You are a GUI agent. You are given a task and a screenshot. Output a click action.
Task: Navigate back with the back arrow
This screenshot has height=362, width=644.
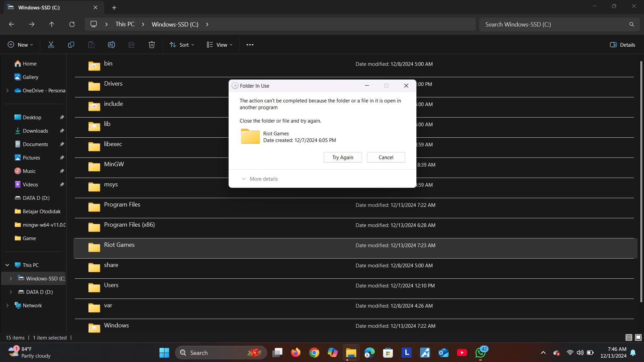[x=11, y=24]
